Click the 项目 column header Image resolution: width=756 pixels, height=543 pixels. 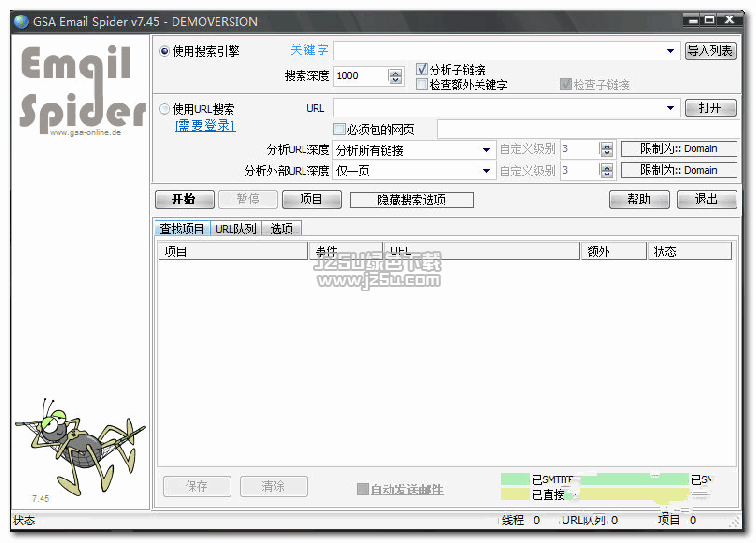233,251
